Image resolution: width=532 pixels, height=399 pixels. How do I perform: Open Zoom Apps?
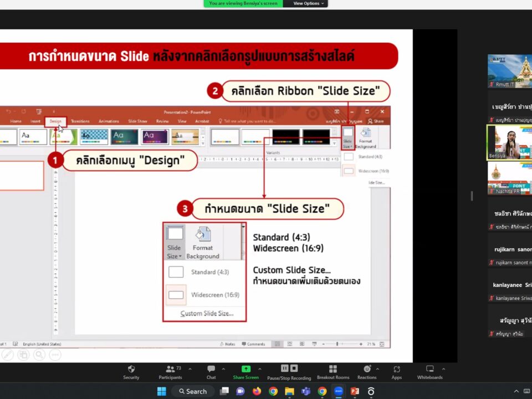(396, 372)
